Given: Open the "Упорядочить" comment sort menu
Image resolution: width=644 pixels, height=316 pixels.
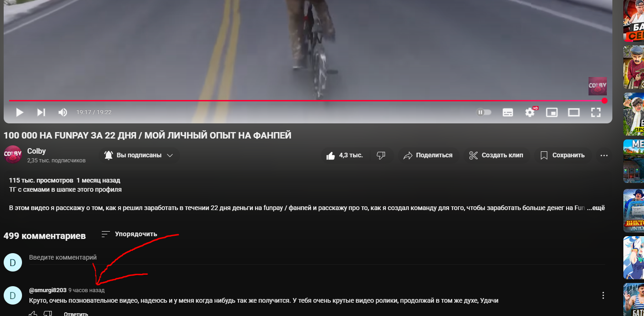Looking at the screenshot, I should pyautogui.click(x=129, y=234).
